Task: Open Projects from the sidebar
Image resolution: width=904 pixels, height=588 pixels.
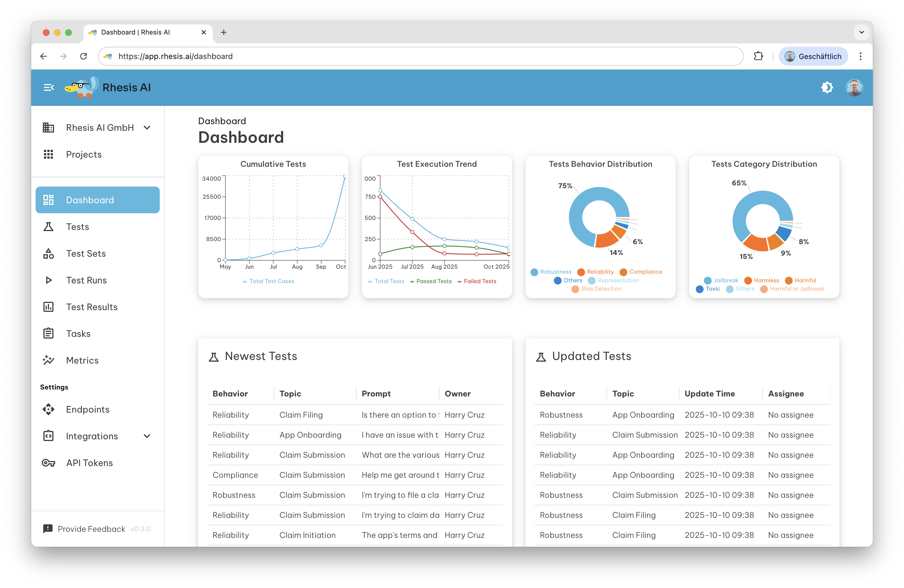Action: (83, 154)
